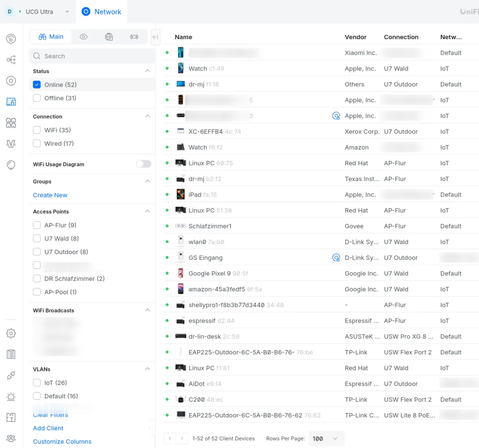
Task: Open System Log list icon in sidebar
Action: point(11,354)
